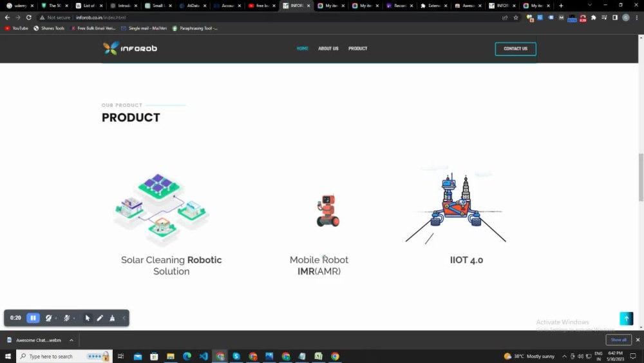Open the YouTube bookmark
The image size is (644, 363).
click(17, 28)
